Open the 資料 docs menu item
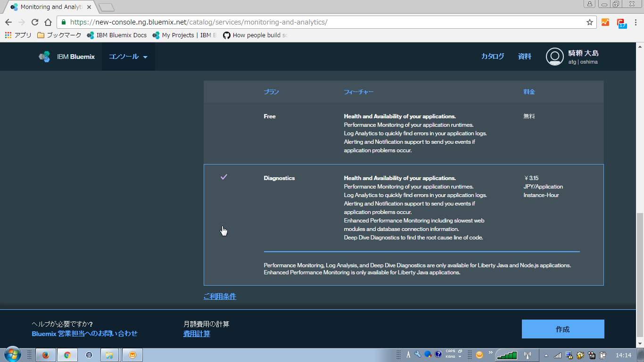644x362 pixels. [x=525, y=56]
